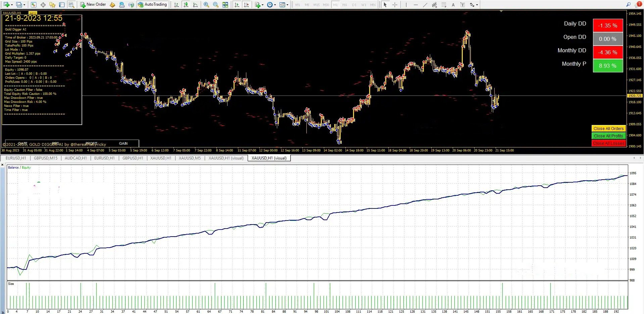Click Close All Profits
Screen dimensions: 644x314
tap(608, 136)
